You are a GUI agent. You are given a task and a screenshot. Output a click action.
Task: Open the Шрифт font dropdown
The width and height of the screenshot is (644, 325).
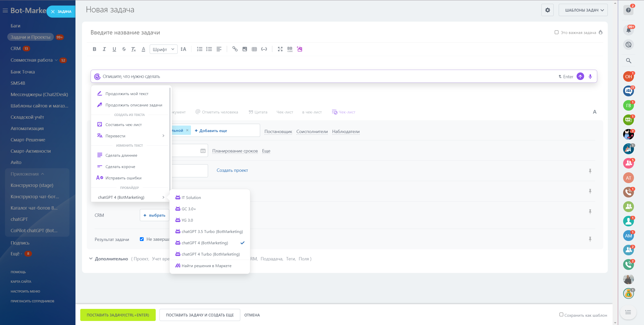pos(163,49)
